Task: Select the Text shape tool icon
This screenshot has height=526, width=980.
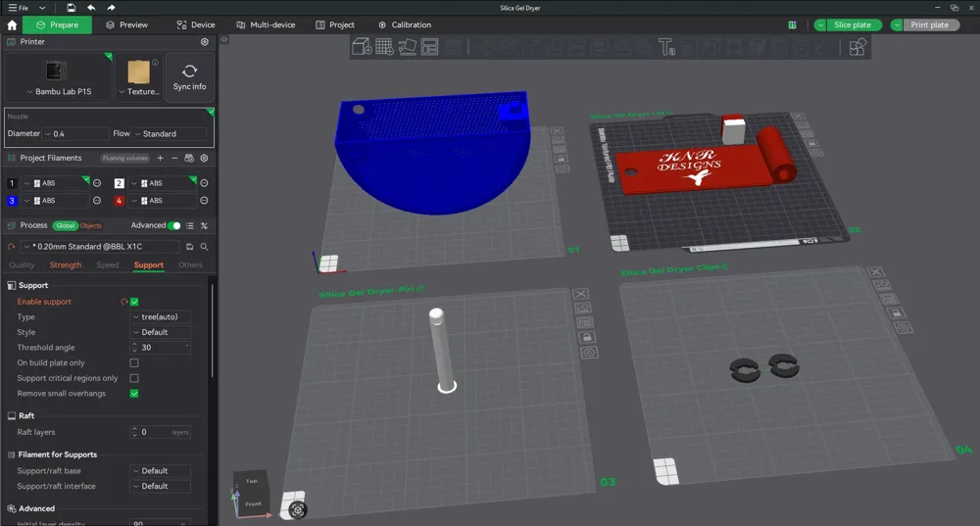Action: click(x=666, y=47)
